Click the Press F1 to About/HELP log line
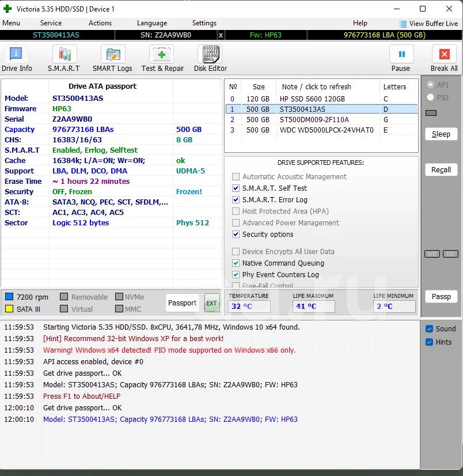The width and height of the screenshot is (463, 476). click(82, 396)
